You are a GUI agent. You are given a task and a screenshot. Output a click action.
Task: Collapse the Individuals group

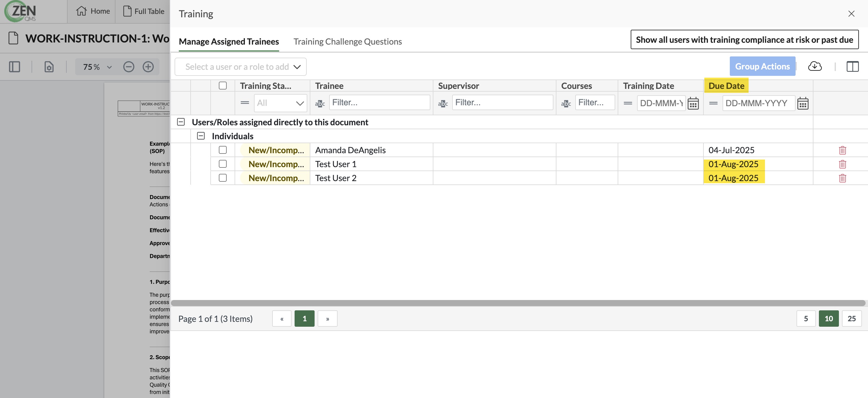201,136
